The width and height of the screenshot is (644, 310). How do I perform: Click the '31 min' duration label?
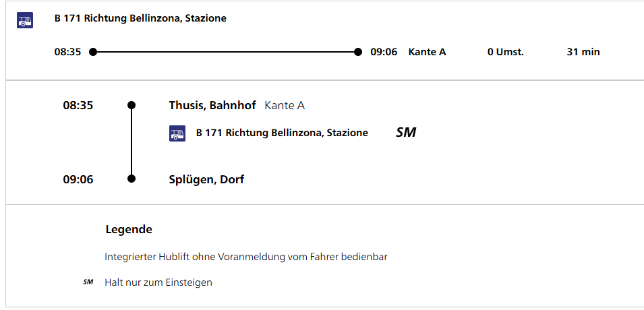tap(583, 52)
